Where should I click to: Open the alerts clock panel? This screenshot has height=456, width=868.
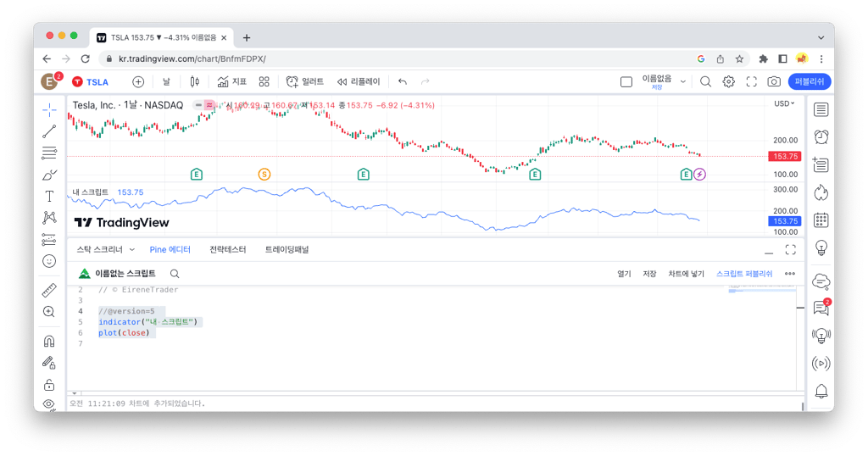[821, 136]
